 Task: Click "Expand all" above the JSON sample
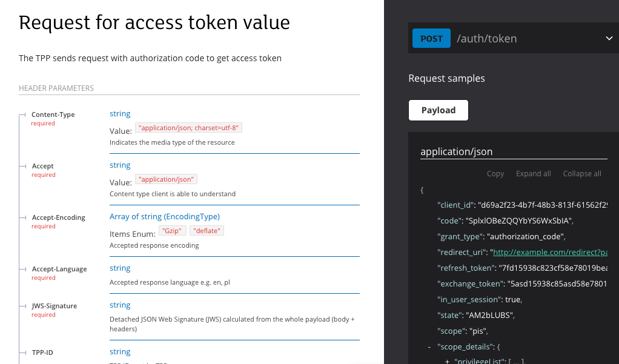click(x=533, y=173)
